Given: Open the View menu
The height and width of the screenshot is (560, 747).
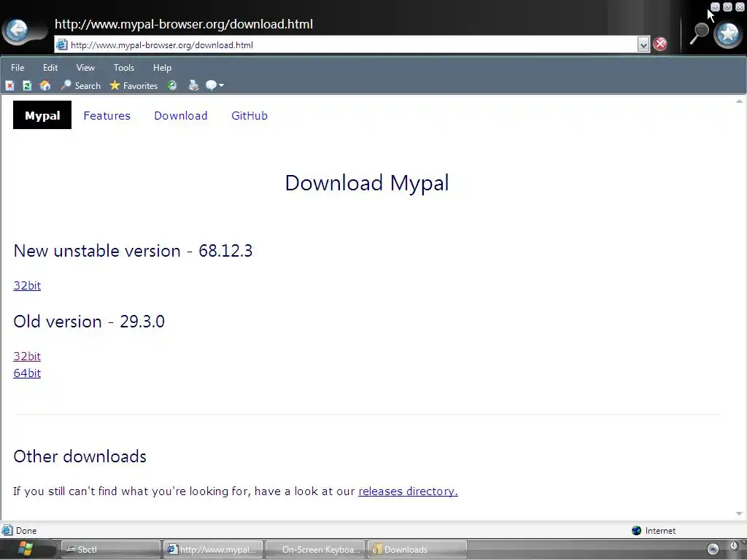Looking at the screenshot, I should coord(85,68).
